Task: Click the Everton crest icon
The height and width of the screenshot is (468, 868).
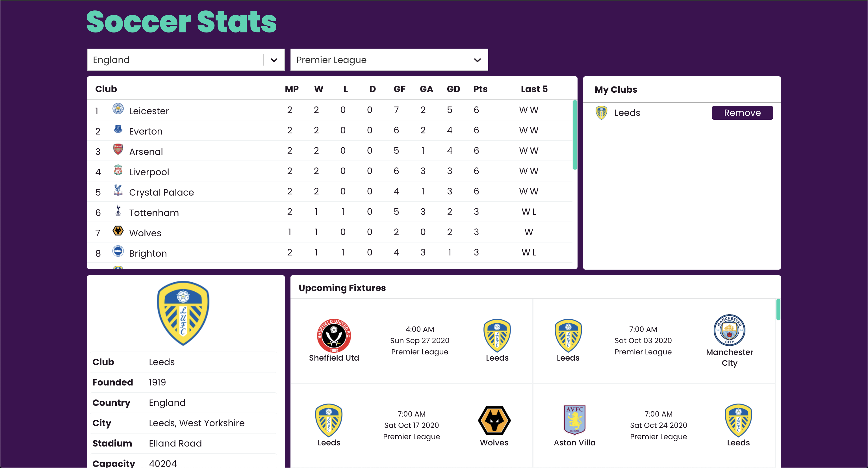Action: pyautogui.click(x=118, y=129)
